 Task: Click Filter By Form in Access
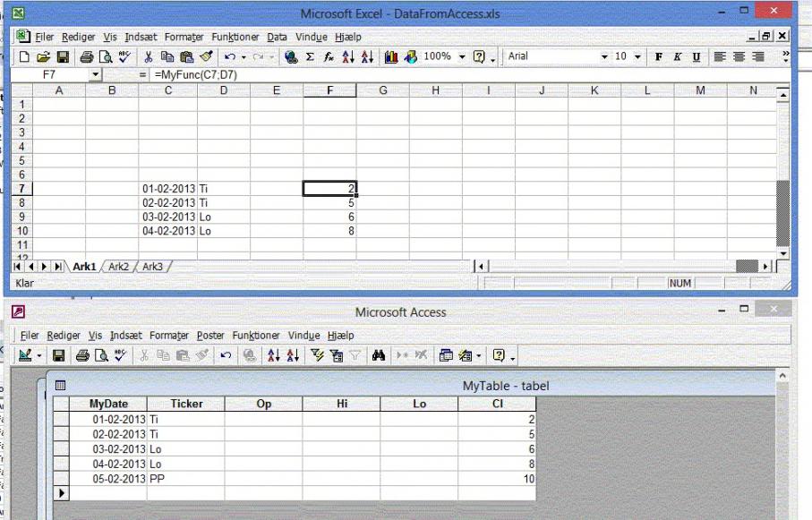tap(336, 355)
